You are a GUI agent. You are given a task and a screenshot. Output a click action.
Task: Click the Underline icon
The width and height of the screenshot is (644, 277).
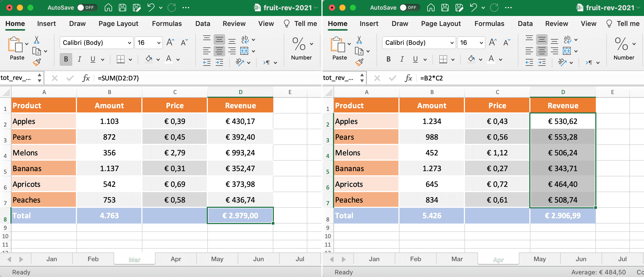pyautogui.click(x=93, y=59)
